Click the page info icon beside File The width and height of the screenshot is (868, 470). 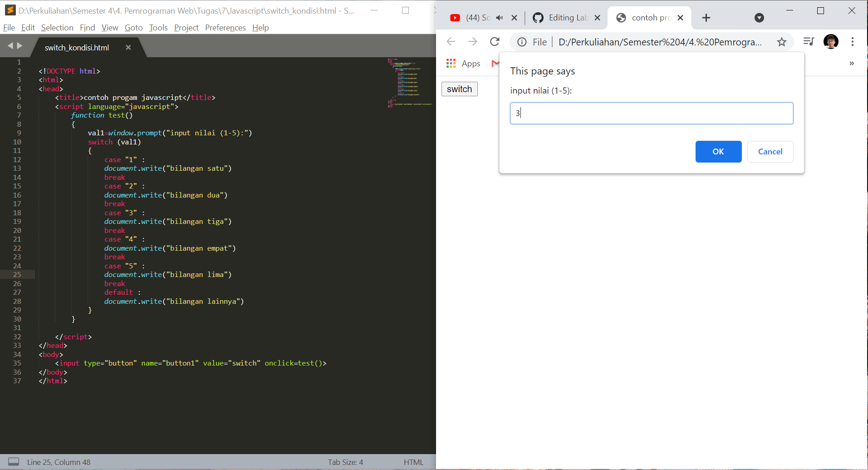521,42
